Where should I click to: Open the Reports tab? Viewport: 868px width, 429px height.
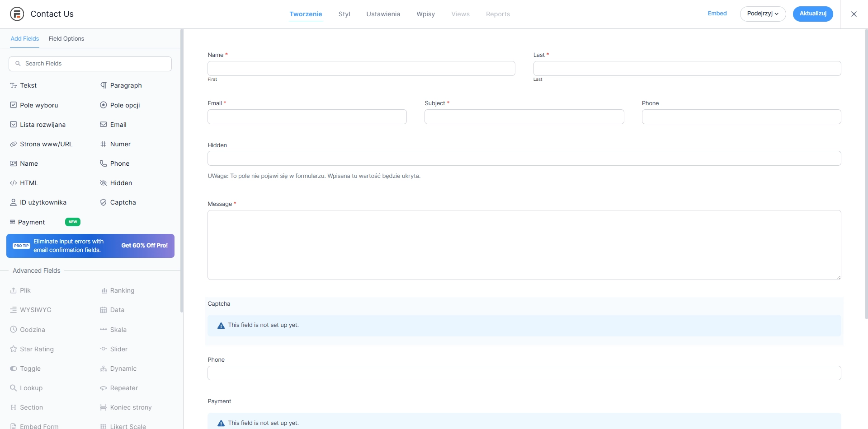pyautogui.click(x=498, y=14)
